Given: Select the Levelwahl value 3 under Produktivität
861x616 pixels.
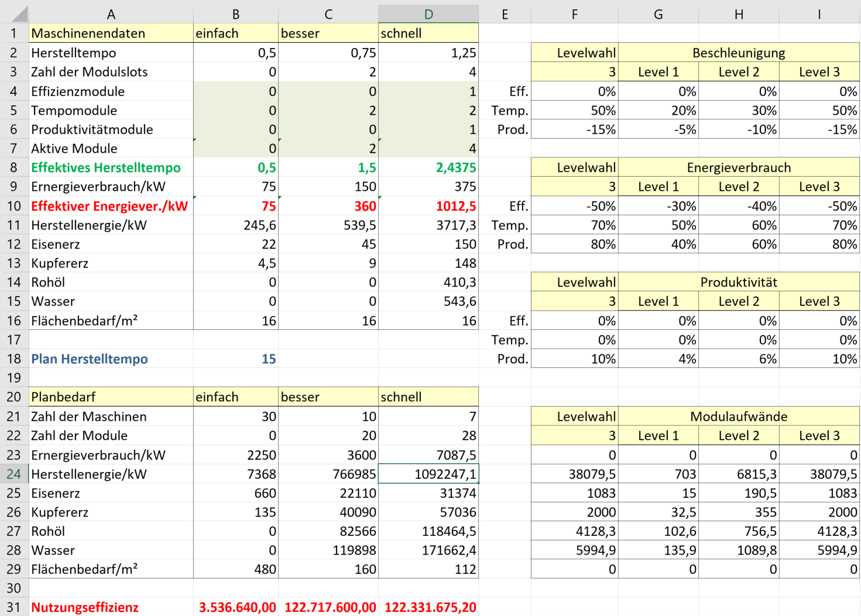Looking at the screenshot, I should pos(575,301).
